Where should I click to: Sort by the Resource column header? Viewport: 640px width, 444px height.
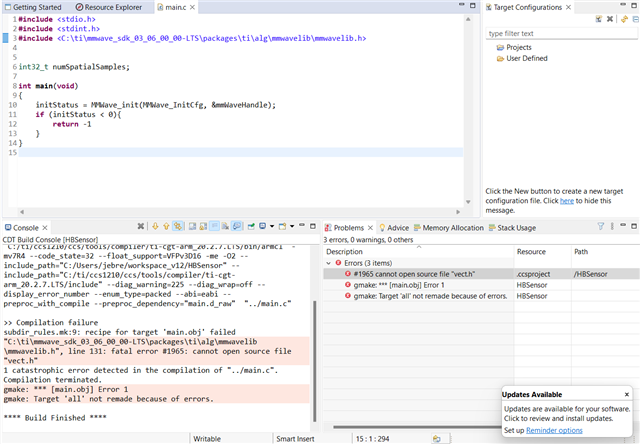pyautogui.click(x=542, y=251)
